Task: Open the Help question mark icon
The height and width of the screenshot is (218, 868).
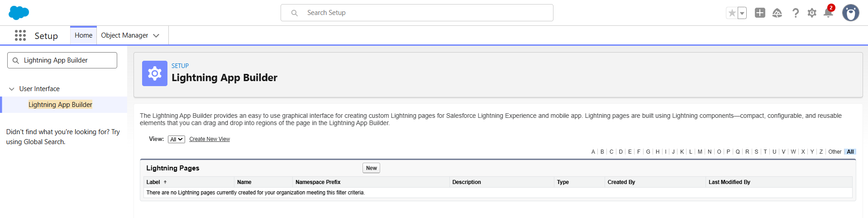Action: point(795,13)
